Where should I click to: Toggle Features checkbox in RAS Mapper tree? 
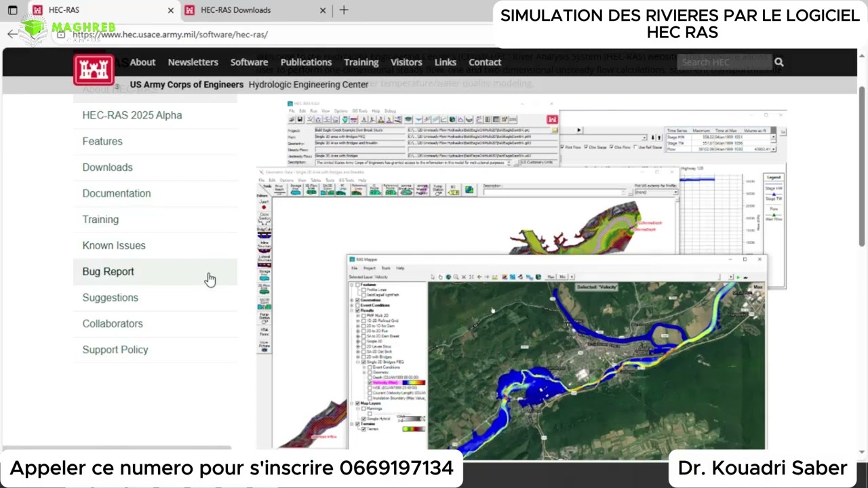coord(357,285)
